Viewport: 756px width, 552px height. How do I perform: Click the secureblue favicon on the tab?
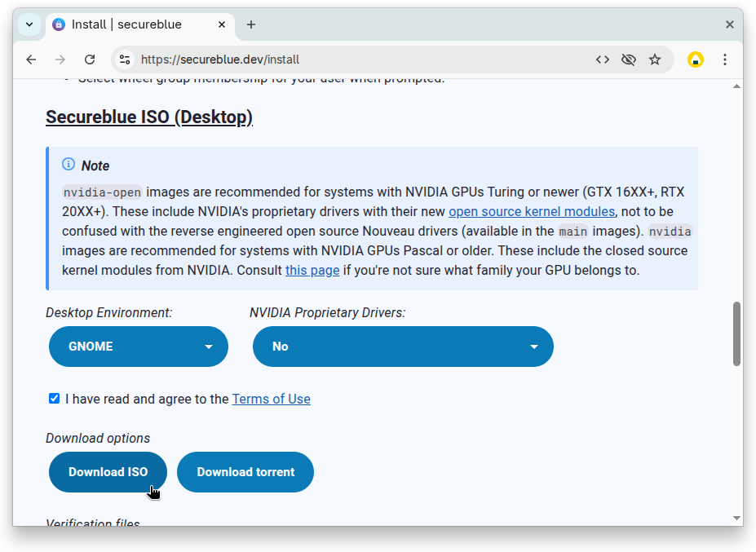(x=59, y=24)
